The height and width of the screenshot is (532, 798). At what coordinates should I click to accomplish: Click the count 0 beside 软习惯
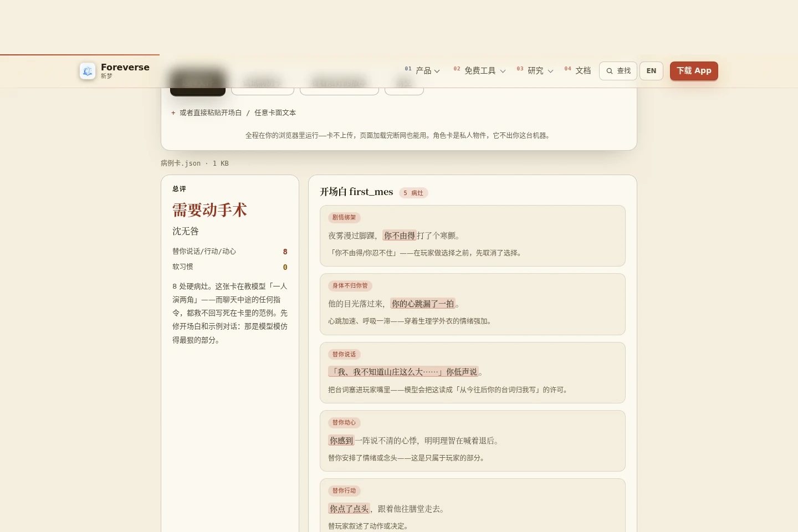coord(285,267)
